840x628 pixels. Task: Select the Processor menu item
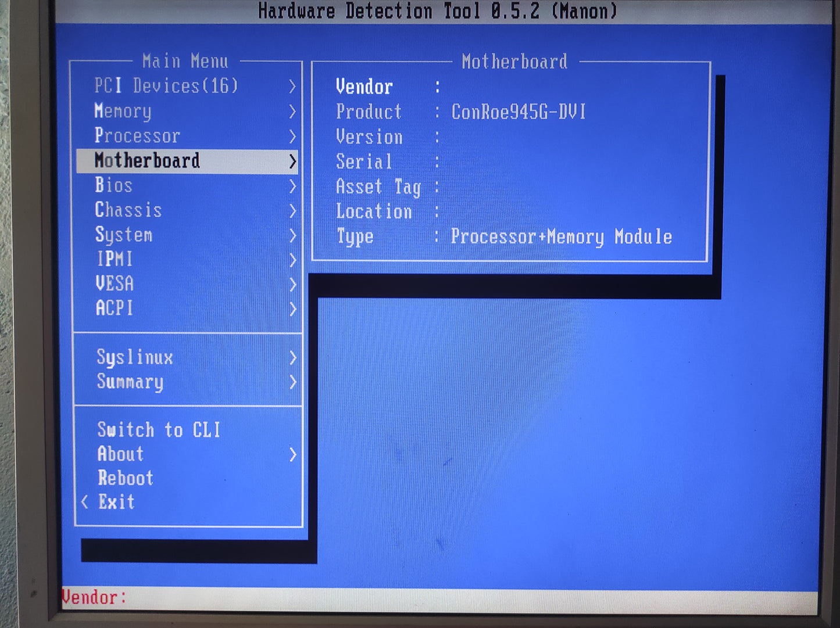(x=137, y=136)
